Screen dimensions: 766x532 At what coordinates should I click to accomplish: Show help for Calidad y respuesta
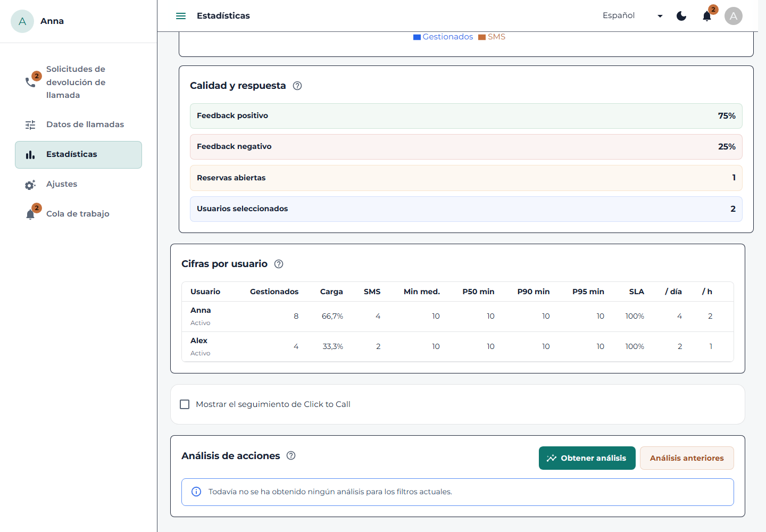[x=297, y=86]
